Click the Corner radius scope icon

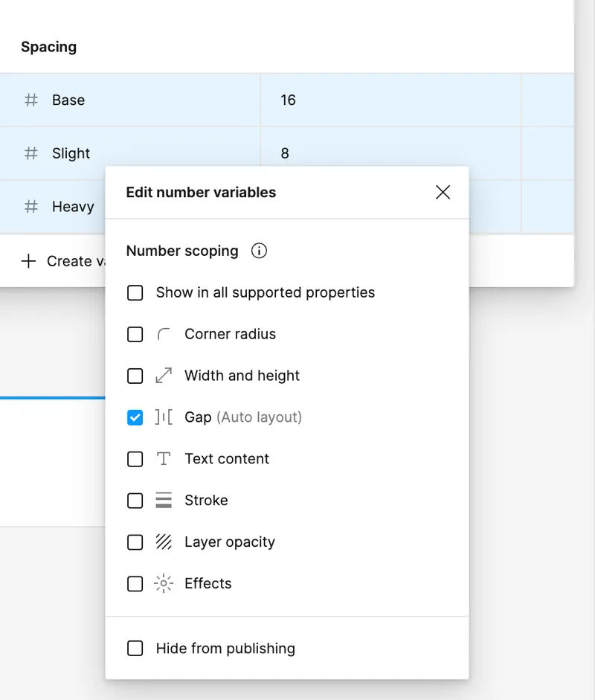click(x=164, y=334)
